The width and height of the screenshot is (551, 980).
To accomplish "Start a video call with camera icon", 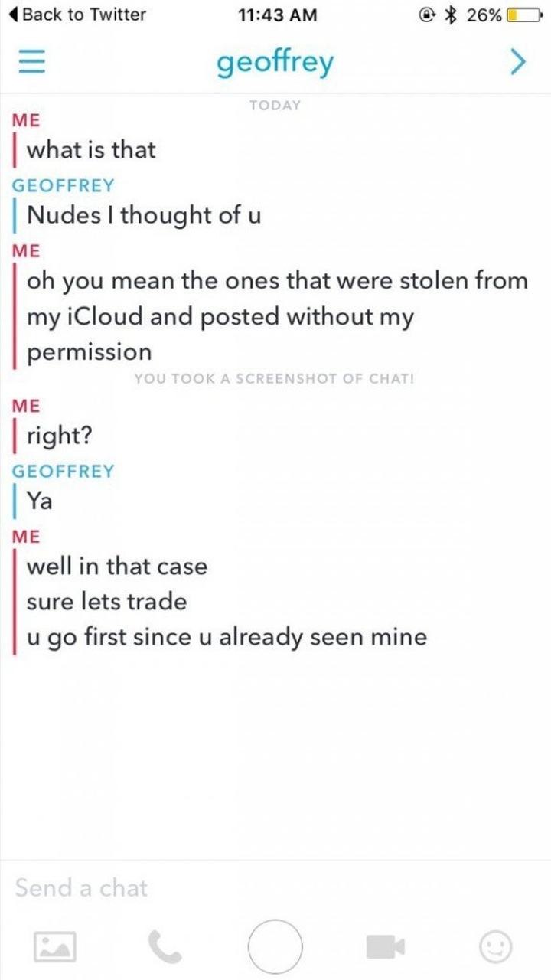I will point(386,947).
